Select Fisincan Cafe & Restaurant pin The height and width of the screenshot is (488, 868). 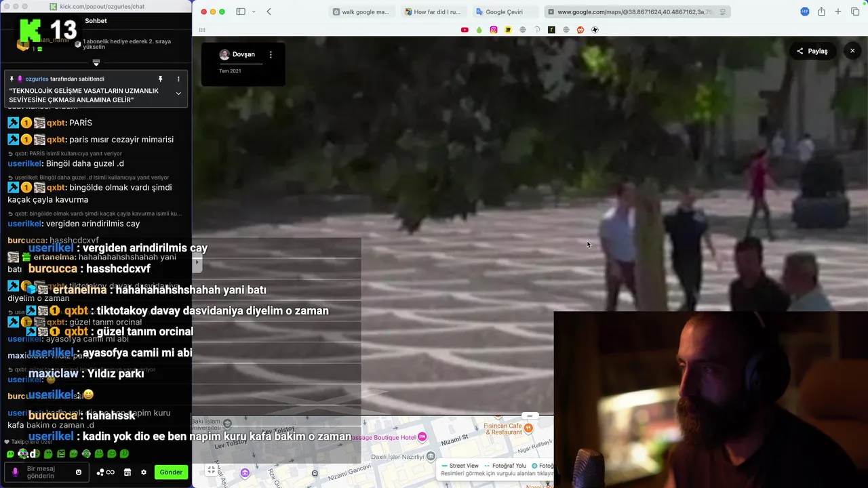click(529, 428)
